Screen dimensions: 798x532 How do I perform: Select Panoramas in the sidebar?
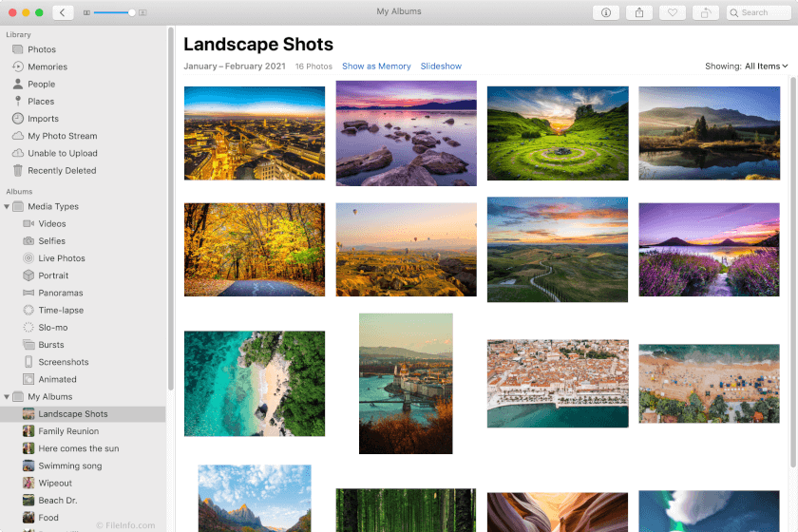tap(83, 293)
